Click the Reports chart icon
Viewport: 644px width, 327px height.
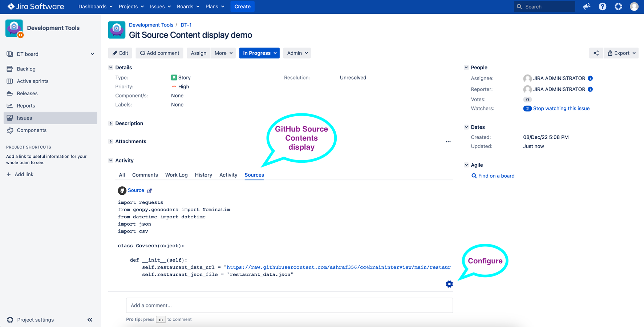[10, 106]
